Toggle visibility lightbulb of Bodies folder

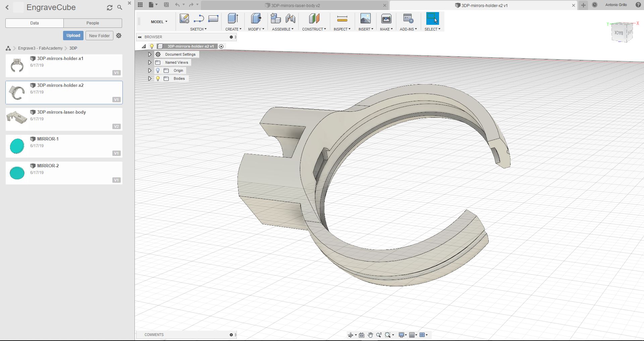point(158,78)
